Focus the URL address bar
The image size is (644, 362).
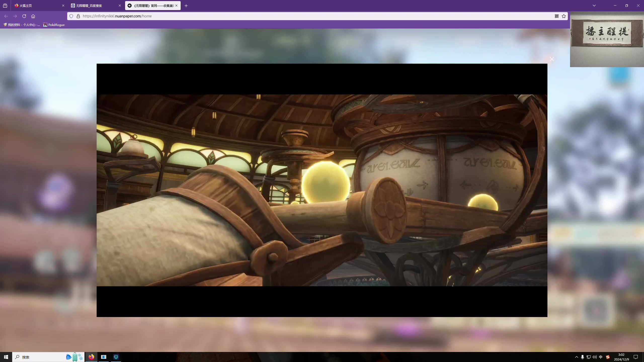click(317, 16)
